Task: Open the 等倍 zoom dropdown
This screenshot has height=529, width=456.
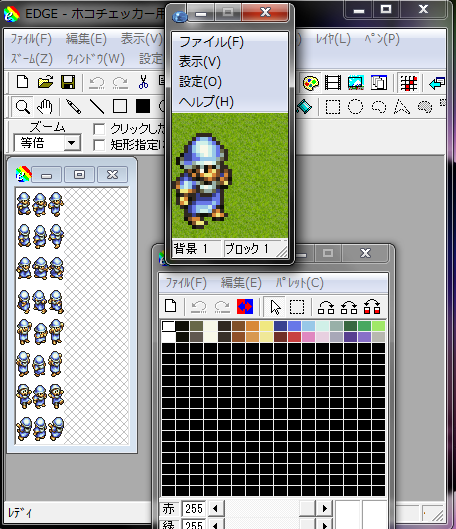Action: tap(72, 143)
